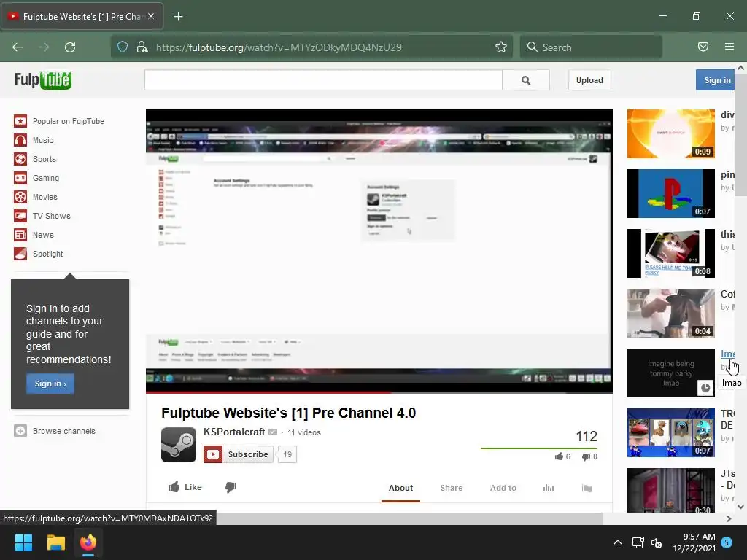Click the report flag icon
Screen dimensions: 747x560
[x=587, y=488]
